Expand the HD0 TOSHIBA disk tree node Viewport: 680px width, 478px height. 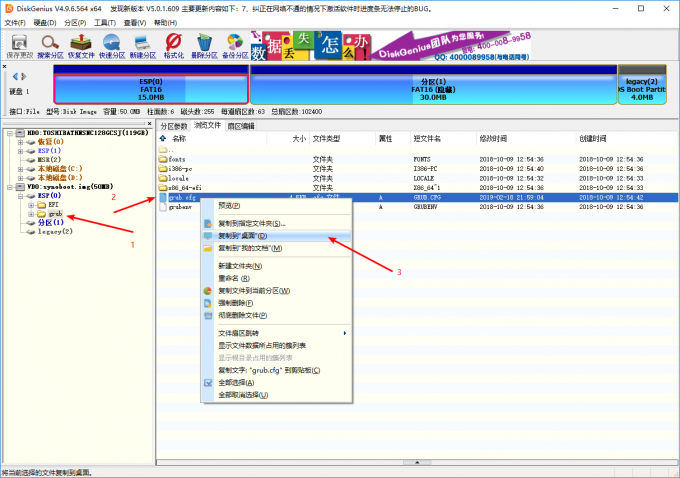(9, 133)
